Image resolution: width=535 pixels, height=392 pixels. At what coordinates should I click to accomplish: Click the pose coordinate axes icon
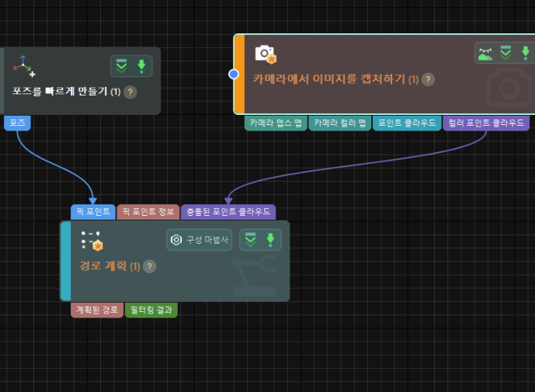(24, 66)
